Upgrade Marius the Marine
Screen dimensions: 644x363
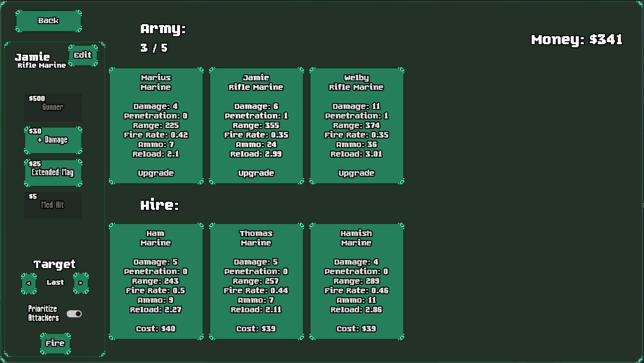(155, 173)
